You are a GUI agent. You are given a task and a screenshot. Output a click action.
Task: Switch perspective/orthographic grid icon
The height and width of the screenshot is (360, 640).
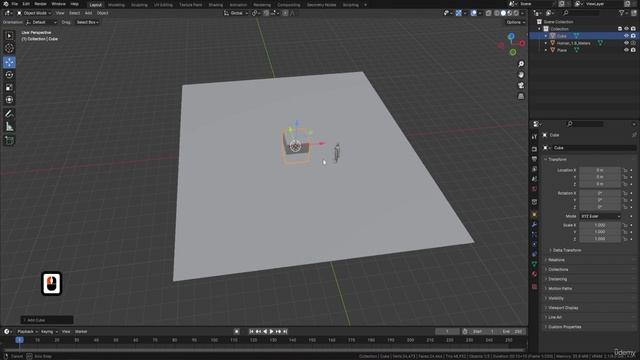point(521,96)
